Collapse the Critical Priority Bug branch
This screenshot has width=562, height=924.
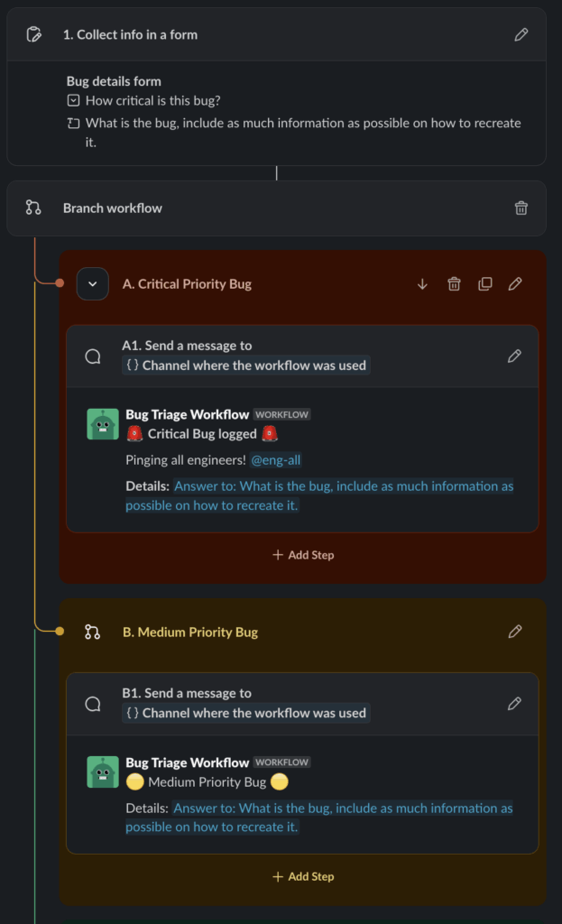93,283
